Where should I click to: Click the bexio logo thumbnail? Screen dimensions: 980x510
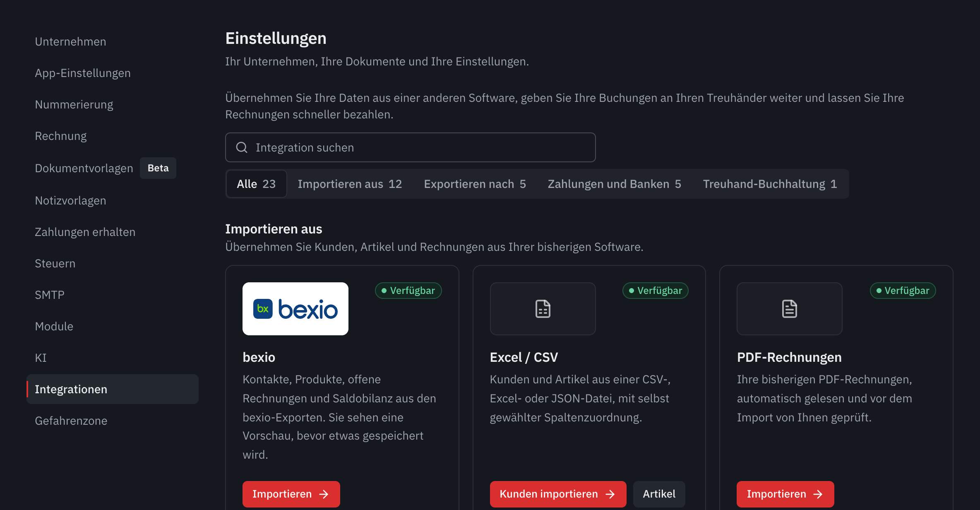tap(295, 309)
